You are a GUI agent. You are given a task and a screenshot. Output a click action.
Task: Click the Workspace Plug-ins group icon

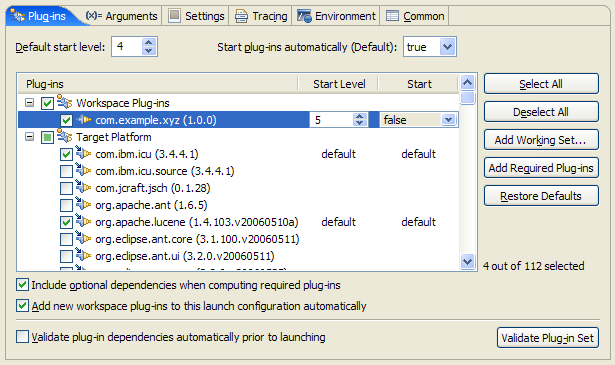(x=64, y=102)
